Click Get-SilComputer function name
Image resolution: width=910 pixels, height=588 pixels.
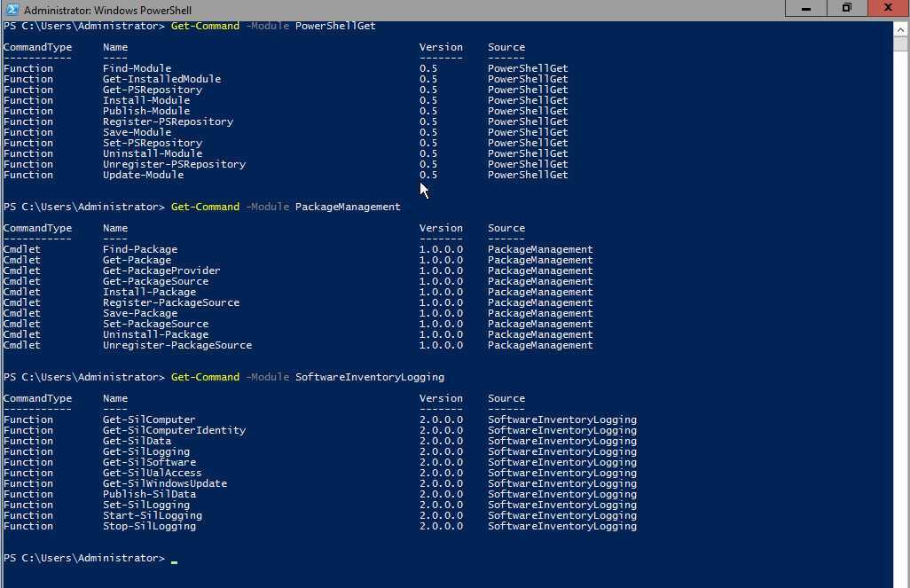coord(149,419)
